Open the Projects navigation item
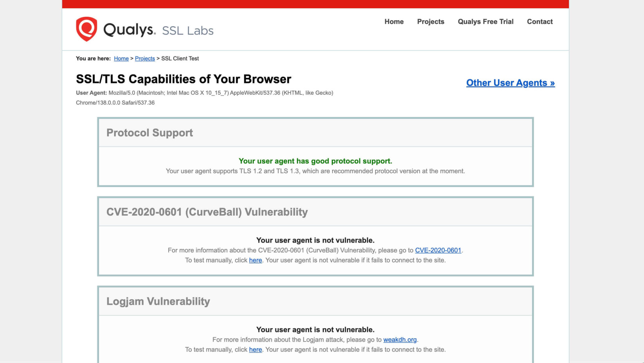The width and height of the screenshot is (644, 363). click(431, 22)
